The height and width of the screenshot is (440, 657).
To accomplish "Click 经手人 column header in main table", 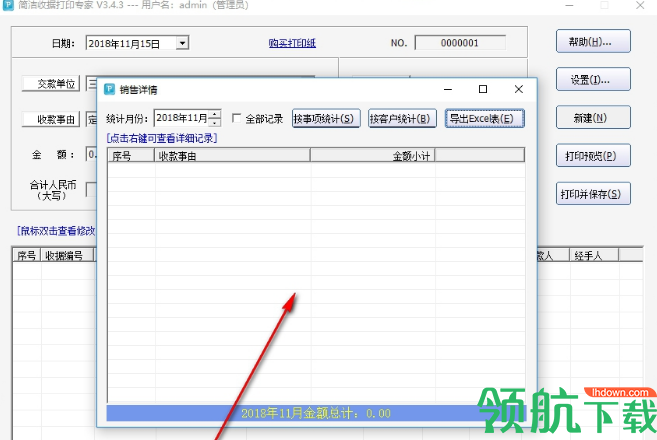I will [594, 255].
